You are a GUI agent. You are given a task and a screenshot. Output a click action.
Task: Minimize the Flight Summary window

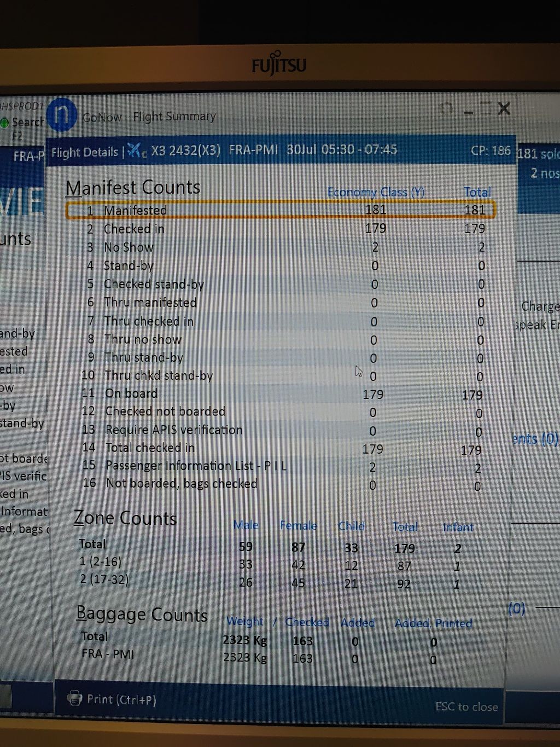click(468, 111)
